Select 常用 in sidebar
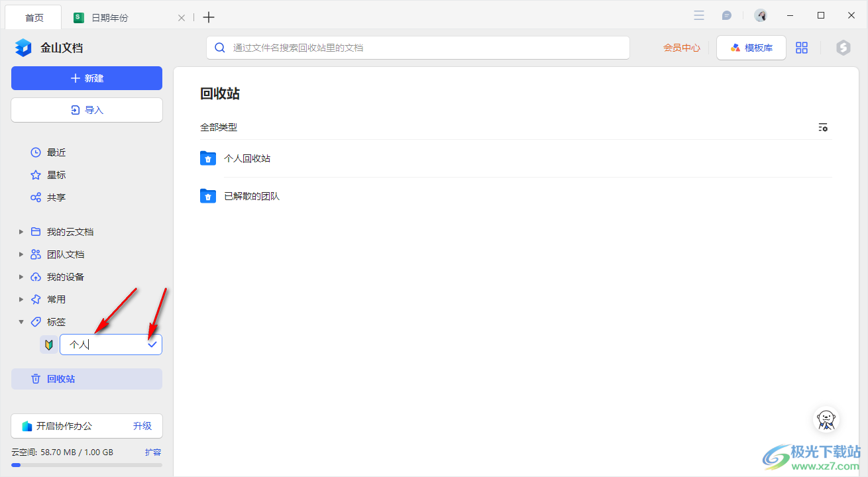 tap(56, 299)
